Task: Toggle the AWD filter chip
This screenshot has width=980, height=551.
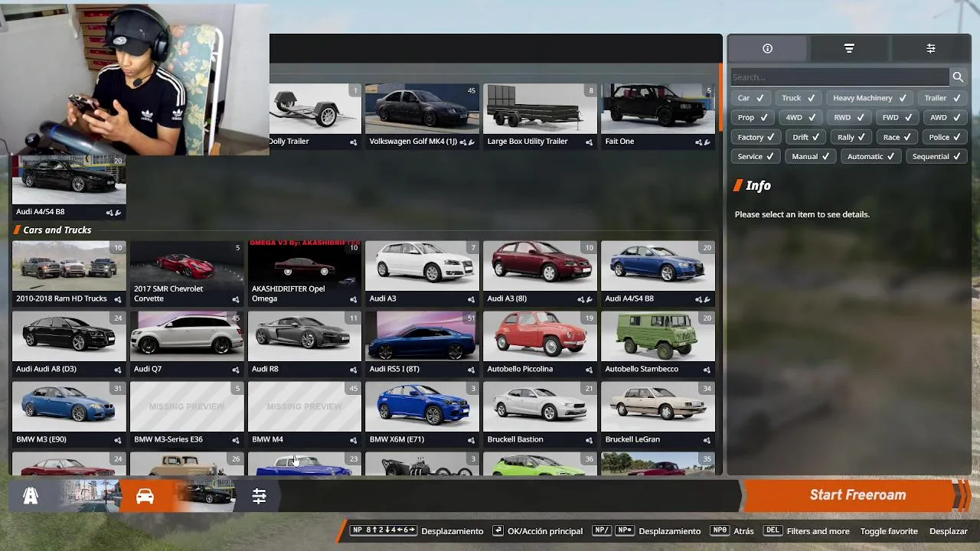Action: tap(945, 117)
